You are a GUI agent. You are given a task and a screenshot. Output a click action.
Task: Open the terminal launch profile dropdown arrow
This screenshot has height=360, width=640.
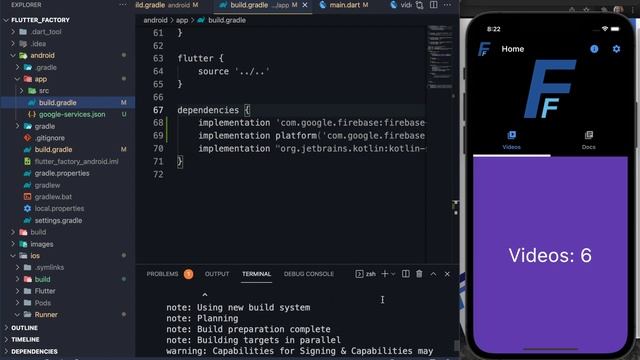coord(393,274)
